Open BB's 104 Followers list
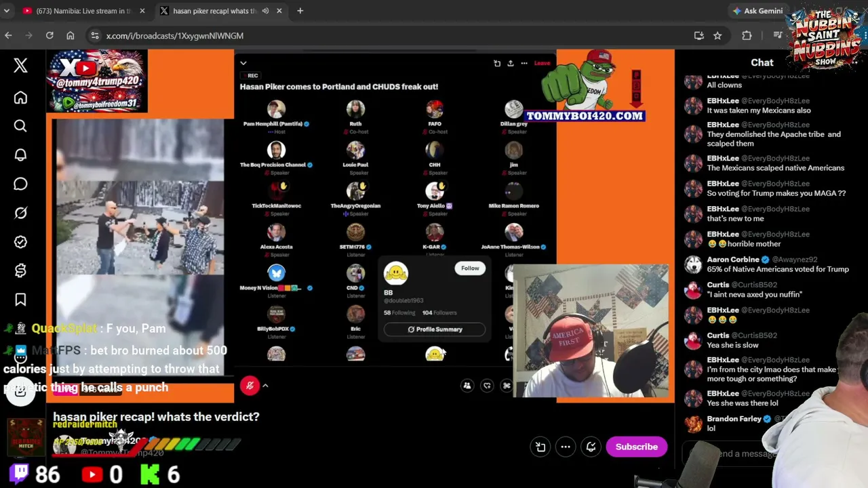Viewport: 868px width, 488px height. pos(439,312)
